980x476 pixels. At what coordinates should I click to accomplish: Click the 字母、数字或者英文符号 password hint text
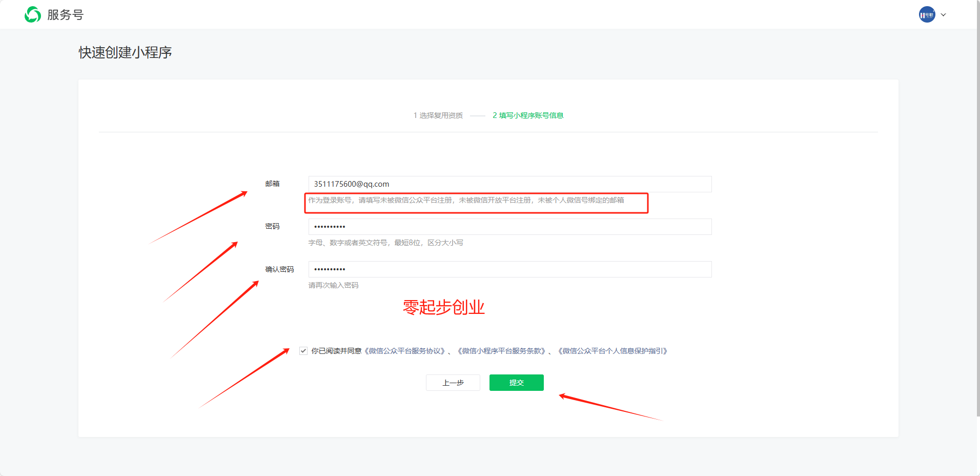pyautogui.click(x=385, y=242)
